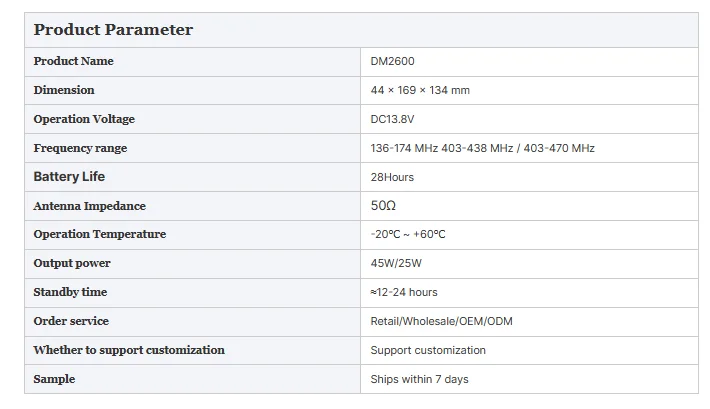Screen dimensions: 710x409
Task: Click the 45W/25W output power value
Action: (394, 263)
